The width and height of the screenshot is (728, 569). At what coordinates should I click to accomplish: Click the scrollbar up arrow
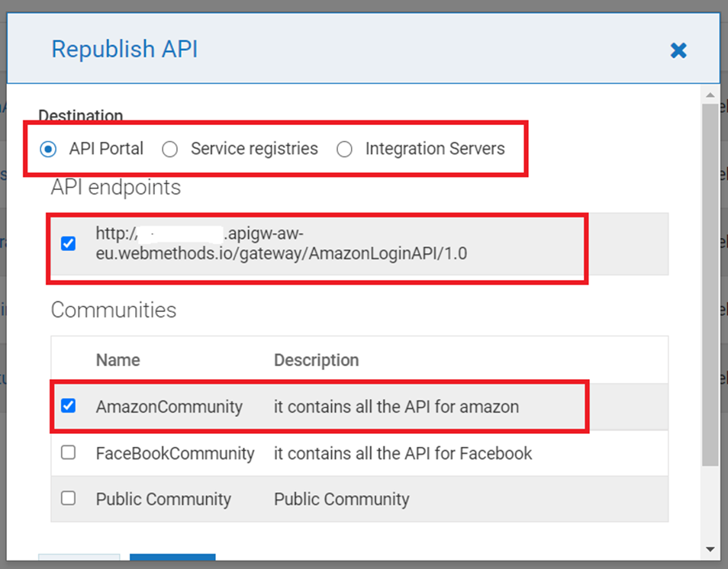tap(710, 95)
